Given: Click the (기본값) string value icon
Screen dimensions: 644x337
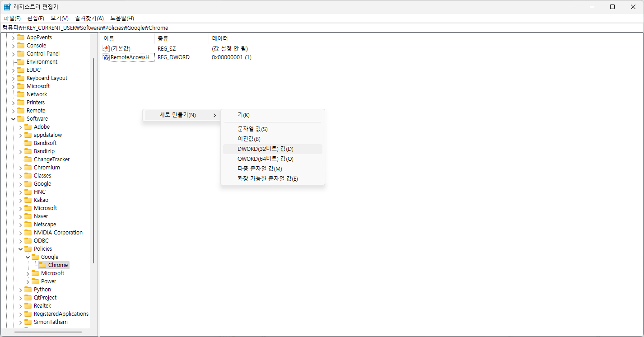Looking at the screenshot, I should (106, 48).
